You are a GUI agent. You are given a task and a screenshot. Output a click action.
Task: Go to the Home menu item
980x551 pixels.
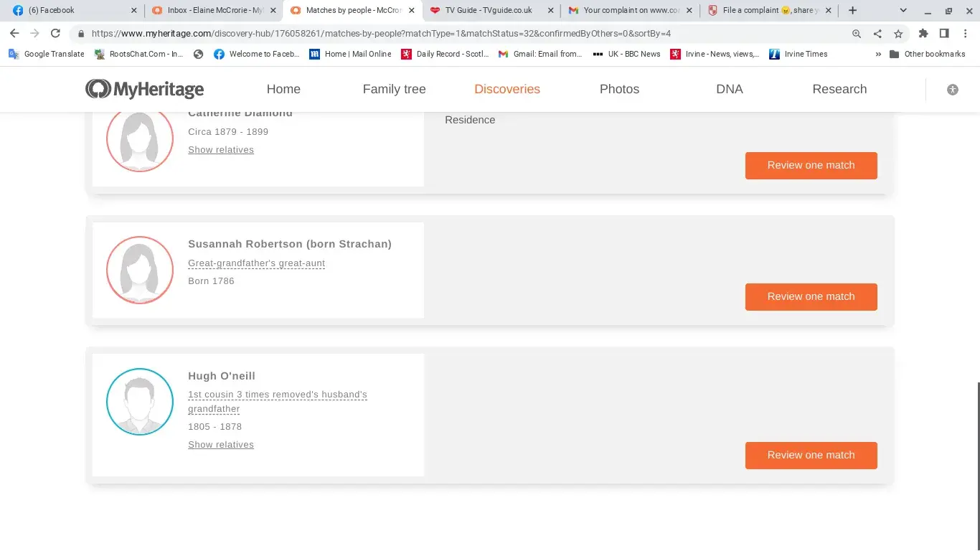tap(283, 89)
